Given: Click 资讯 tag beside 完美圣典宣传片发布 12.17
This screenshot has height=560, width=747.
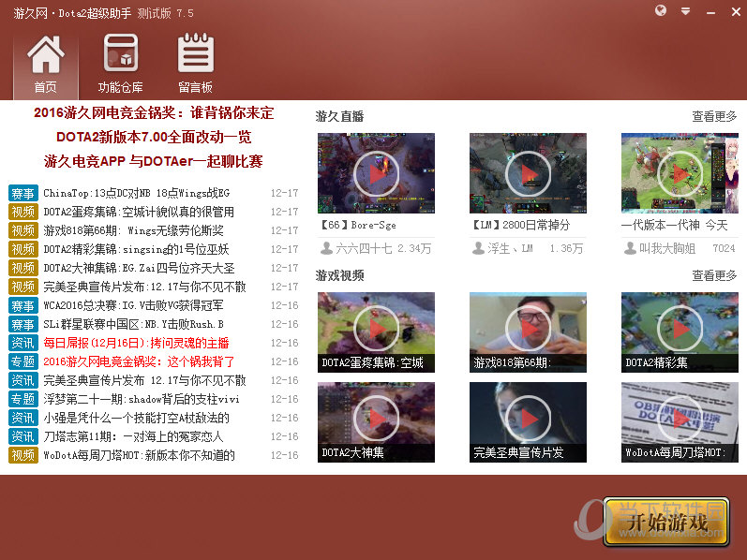Looking at the screenshot, I should tap(22, 380).
